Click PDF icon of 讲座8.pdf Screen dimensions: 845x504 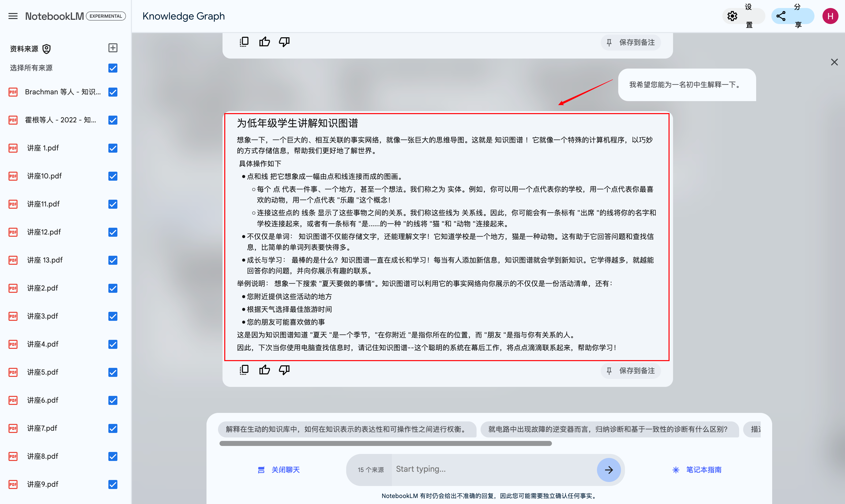click(x=13, y=456)
